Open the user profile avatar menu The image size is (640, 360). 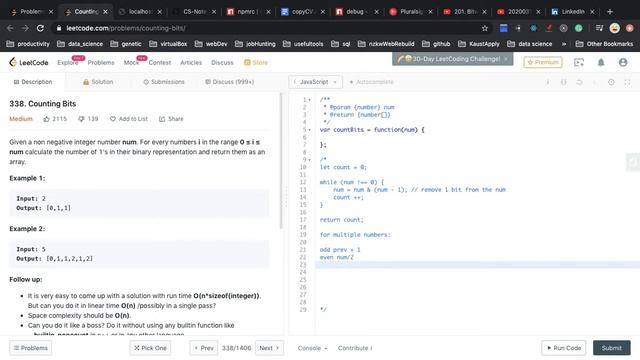623,62
